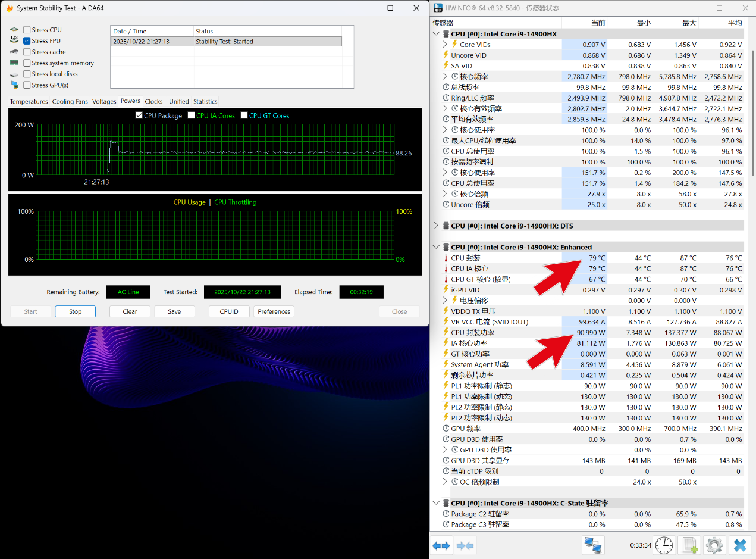Open the HWiNFO remote network monitoring icon
The image size is (756, 559).
pos(593,545)
